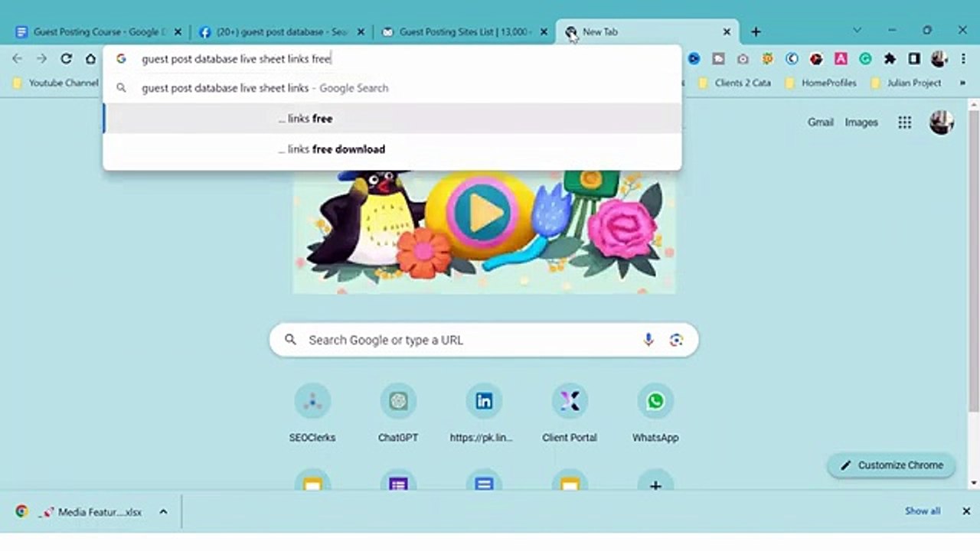This screenshot has height=551, width=980.
Task: Open the Chrome three-dot menu
Action: tap(963, 58)
